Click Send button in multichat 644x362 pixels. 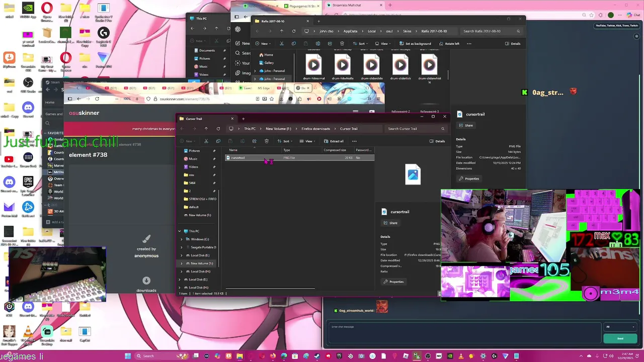(620, 339)
